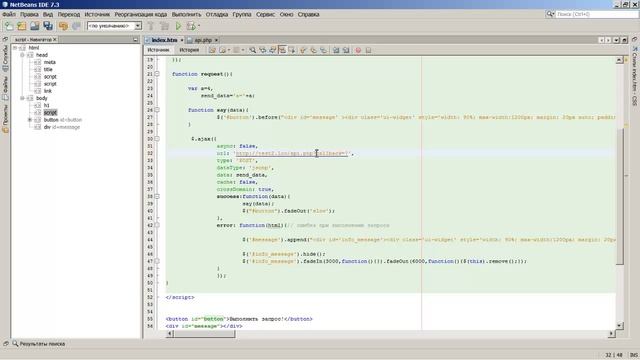Open the Правка menu
Viewport: 640px width, 360px height.
point(29,14)
